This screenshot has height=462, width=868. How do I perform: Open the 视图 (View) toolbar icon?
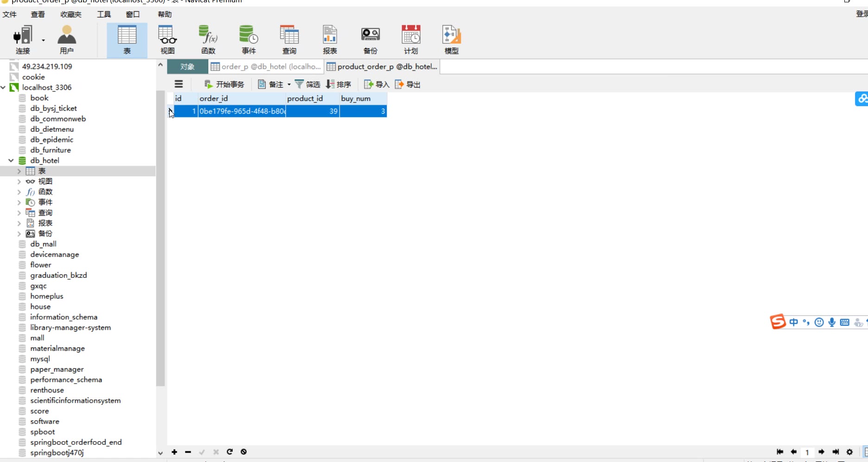click(x=167, y=40)
